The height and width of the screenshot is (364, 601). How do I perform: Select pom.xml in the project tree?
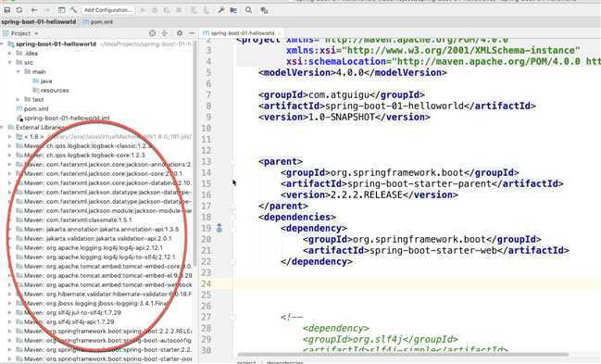[31, 108]
